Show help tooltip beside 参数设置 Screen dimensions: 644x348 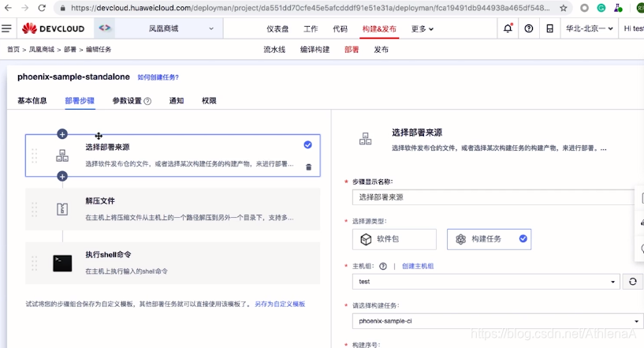(x=147, y=101)
